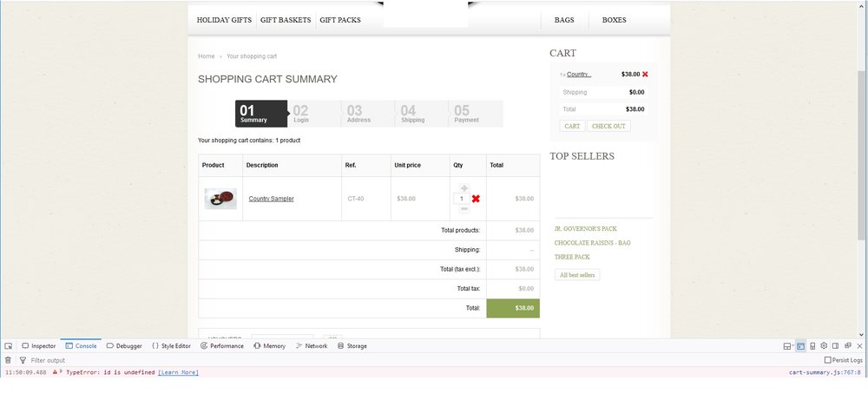Click the CHECK OUT button
Screen dimensions: 868x400
(608, 126)
